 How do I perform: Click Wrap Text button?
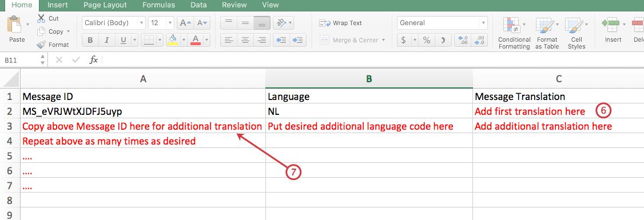pyautogui.click(x=340, y=23)
